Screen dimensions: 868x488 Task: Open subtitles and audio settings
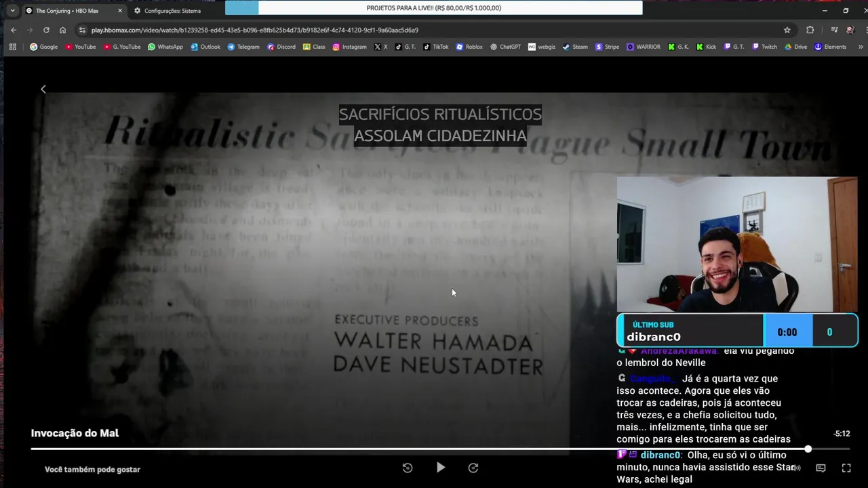(821, 468)
